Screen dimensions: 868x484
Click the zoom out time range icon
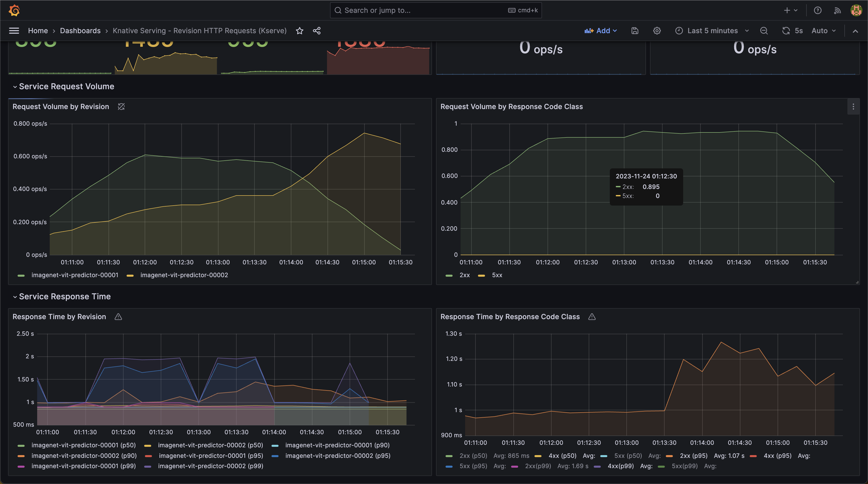point(764,31)
